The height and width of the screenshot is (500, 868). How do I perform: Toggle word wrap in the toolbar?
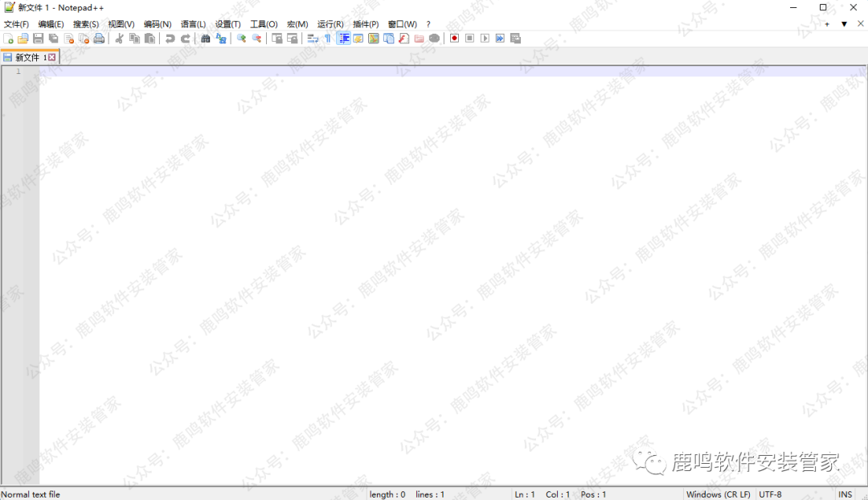click(x=313, y=39)
